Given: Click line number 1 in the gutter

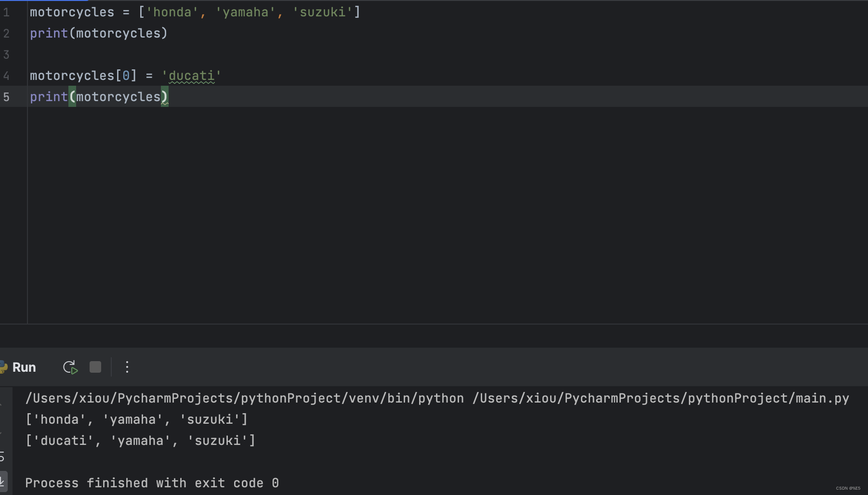Looking at the screenshot, I should click(6, 13).
